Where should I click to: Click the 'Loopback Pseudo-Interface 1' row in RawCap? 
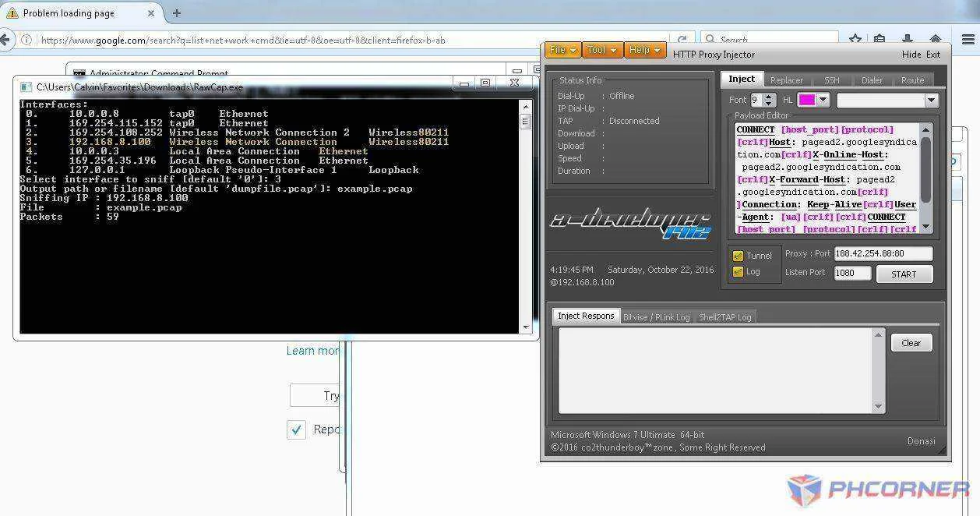coord(220,170)
